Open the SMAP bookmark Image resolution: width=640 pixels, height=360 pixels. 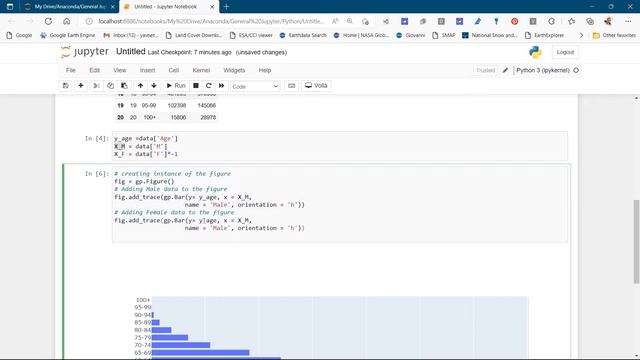tap(444, 36)
